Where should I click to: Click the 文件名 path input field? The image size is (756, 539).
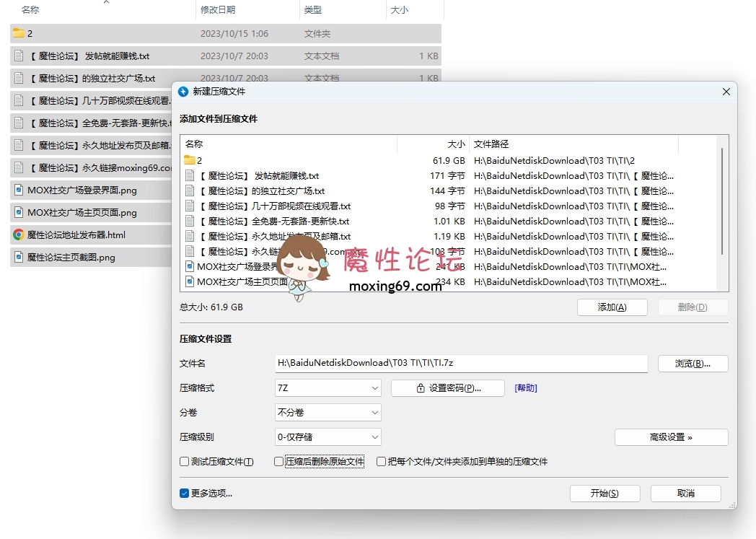(x=461, y=364)
